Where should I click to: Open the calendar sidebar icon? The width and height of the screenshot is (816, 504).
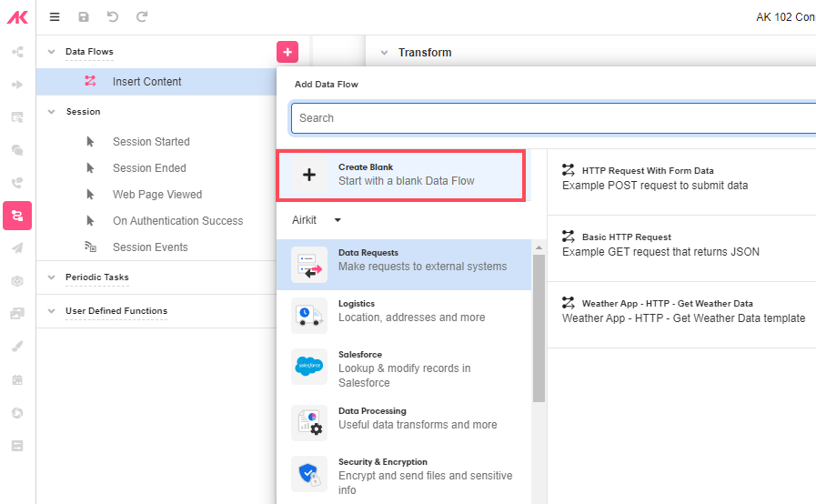[17, 380]
